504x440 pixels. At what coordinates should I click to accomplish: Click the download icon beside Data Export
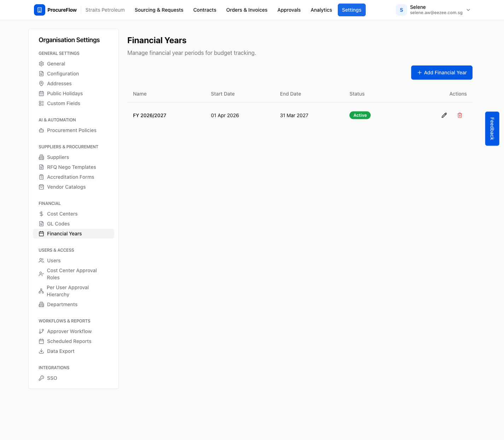tap(41, 351)
